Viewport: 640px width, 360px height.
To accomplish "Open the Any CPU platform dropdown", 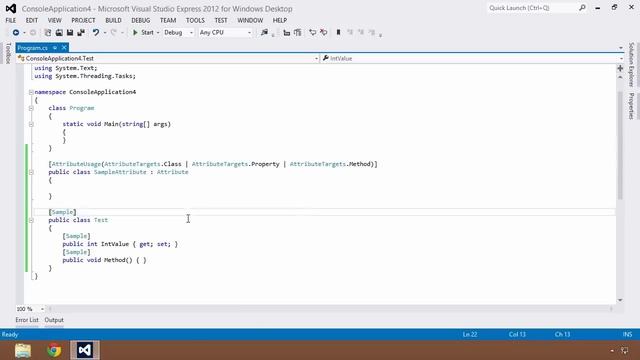I will (225, 32).
